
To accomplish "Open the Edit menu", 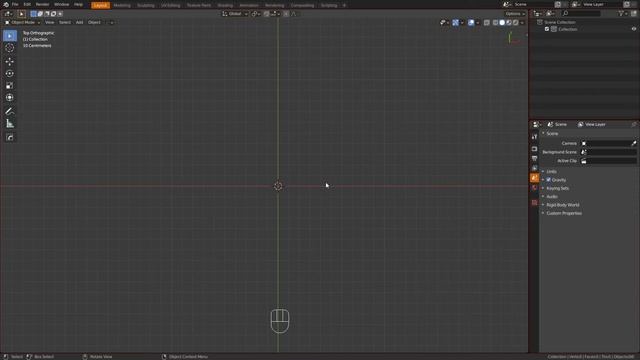I will 27,4.
